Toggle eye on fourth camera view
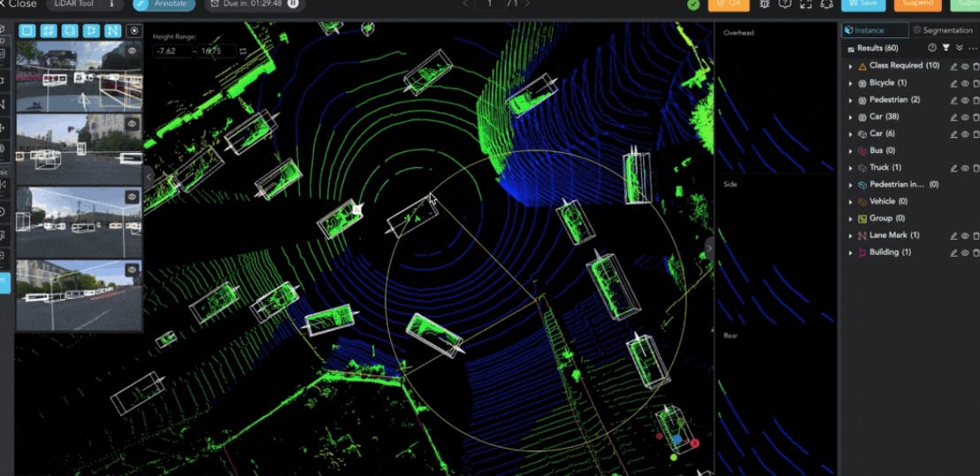The height and width of the screenshot is (476, 980). [x=132, y=270]
